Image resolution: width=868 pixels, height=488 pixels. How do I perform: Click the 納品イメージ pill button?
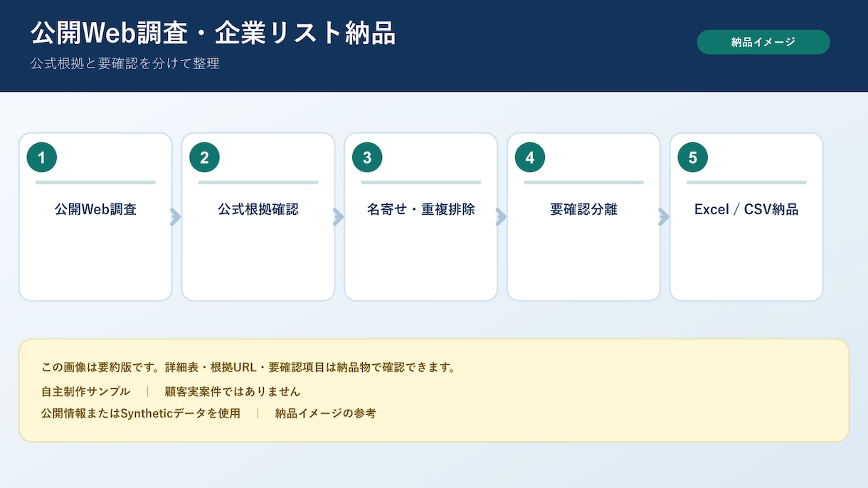(763, 42)
